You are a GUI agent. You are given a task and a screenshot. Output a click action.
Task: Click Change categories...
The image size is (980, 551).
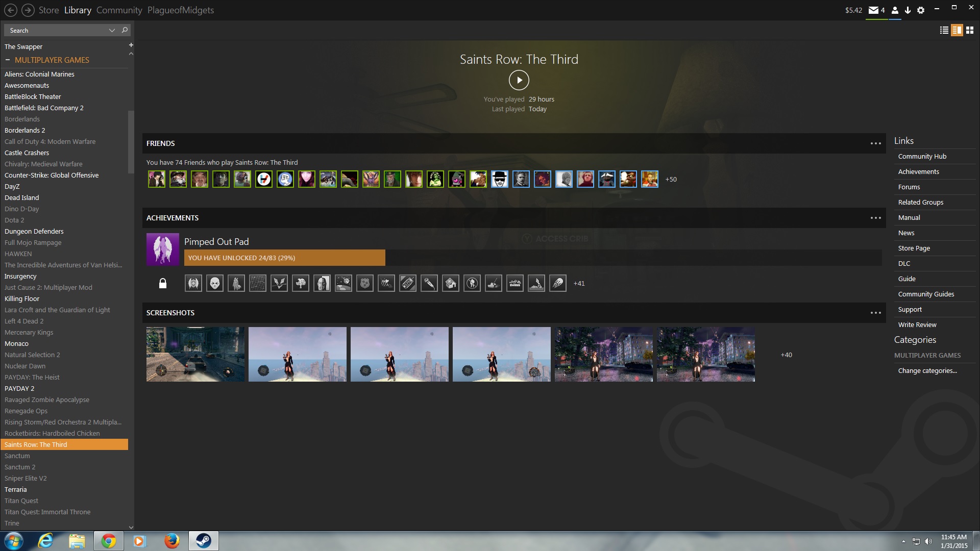927,371
